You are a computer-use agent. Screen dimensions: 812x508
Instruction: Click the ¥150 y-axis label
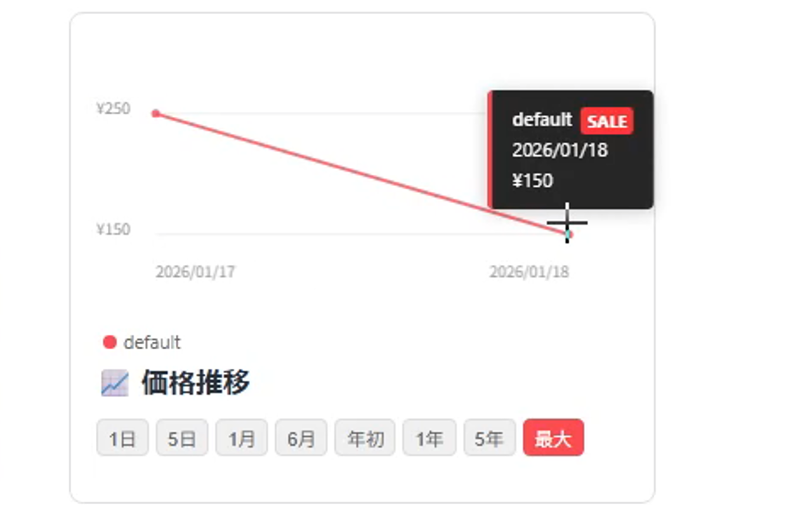(x=114, y=229)
